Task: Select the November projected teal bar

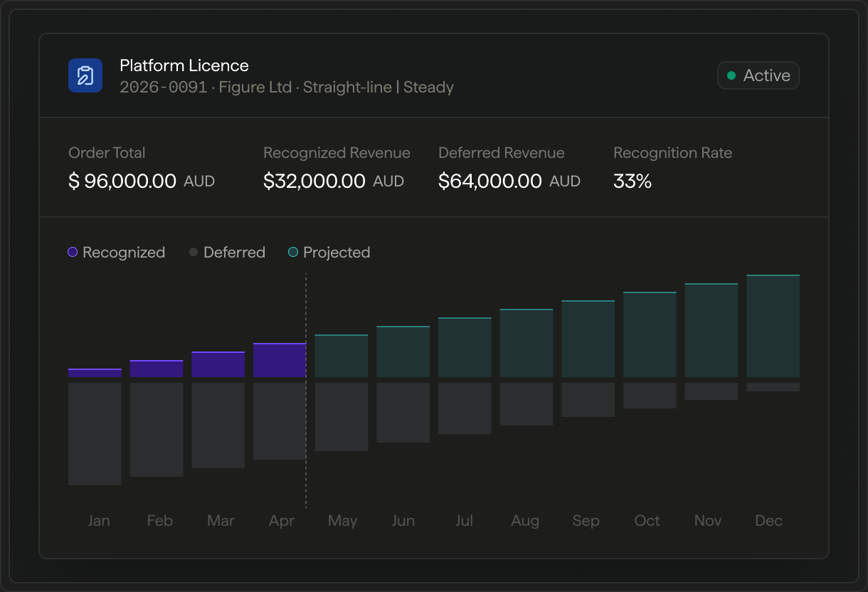Action: pos(711,330)
